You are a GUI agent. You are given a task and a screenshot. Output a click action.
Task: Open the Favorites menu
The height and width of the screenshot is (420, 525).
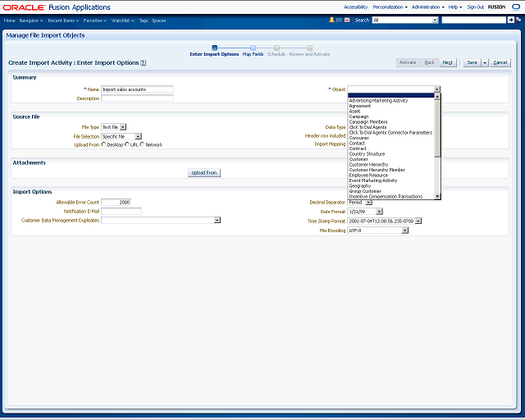(95, 21)
